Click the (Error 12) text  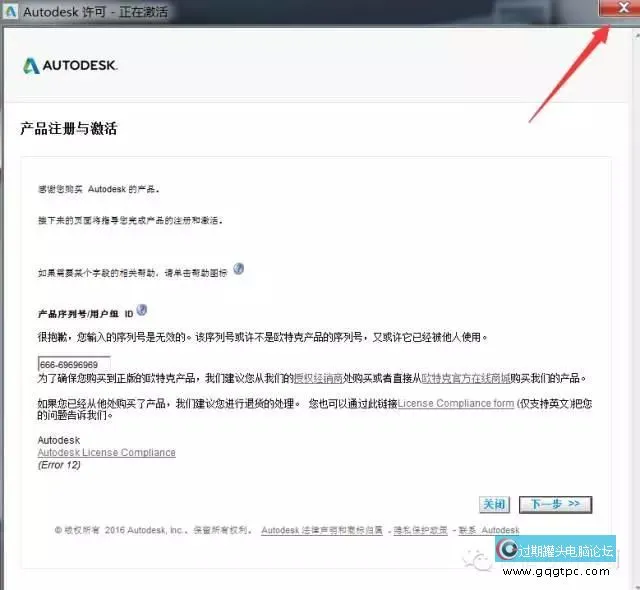[59, 465]
